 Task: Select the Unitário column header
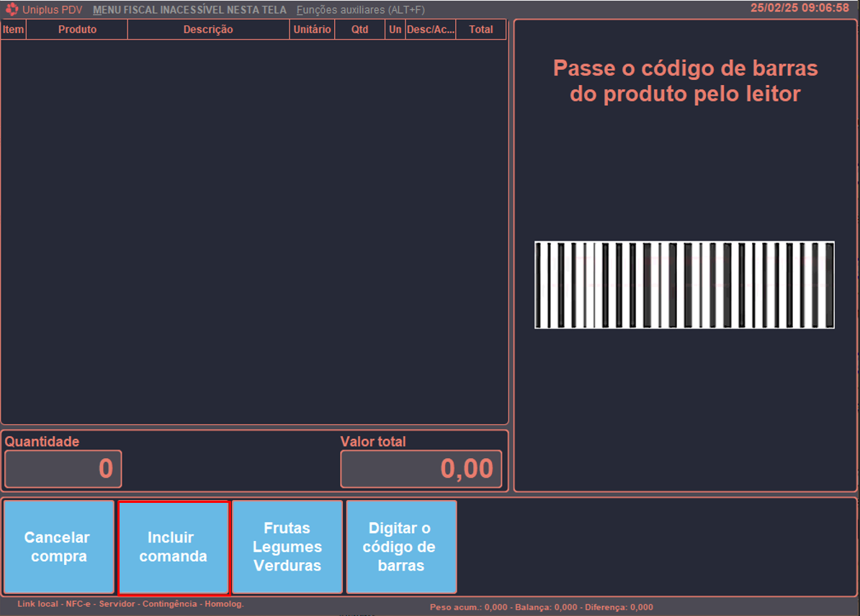(x=312, y=30)
